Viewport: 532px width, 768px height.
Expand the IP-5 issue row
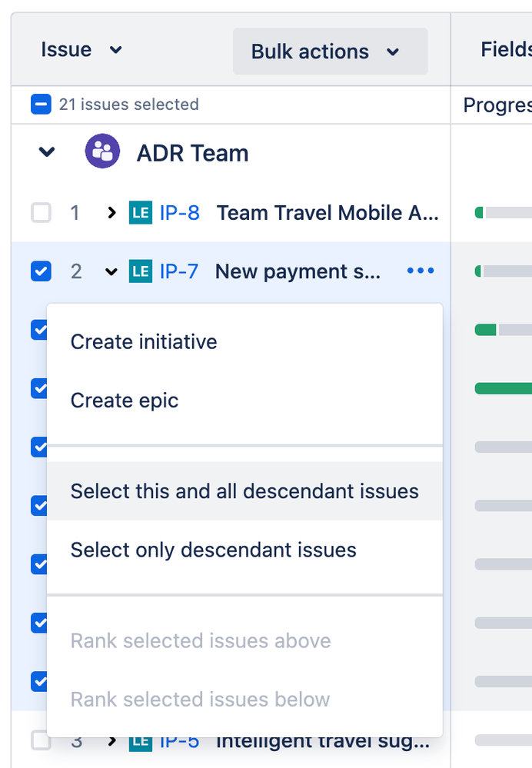pyautogui.click(x=111, y=740)
